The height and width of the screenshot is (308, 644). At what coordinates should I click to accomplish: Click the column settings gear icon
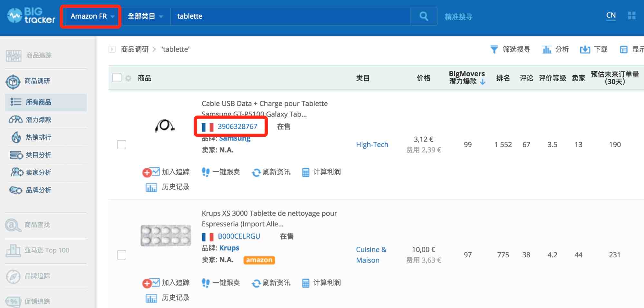[x=128, y=78]
